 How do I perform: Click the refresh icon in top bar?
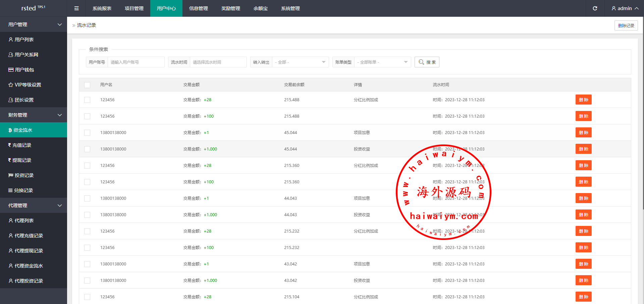(x=595, y=8)
